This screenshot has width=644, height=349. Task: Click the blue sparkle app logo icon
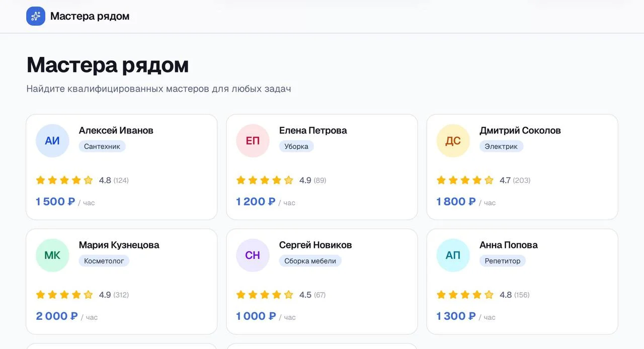(x=36, y=16)
